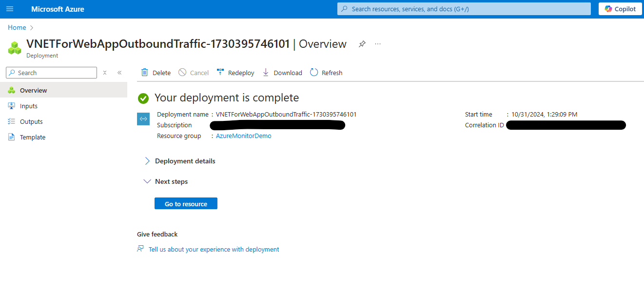
Task: Open the AzureMonitorDemo resource group link
Action: 243,136
